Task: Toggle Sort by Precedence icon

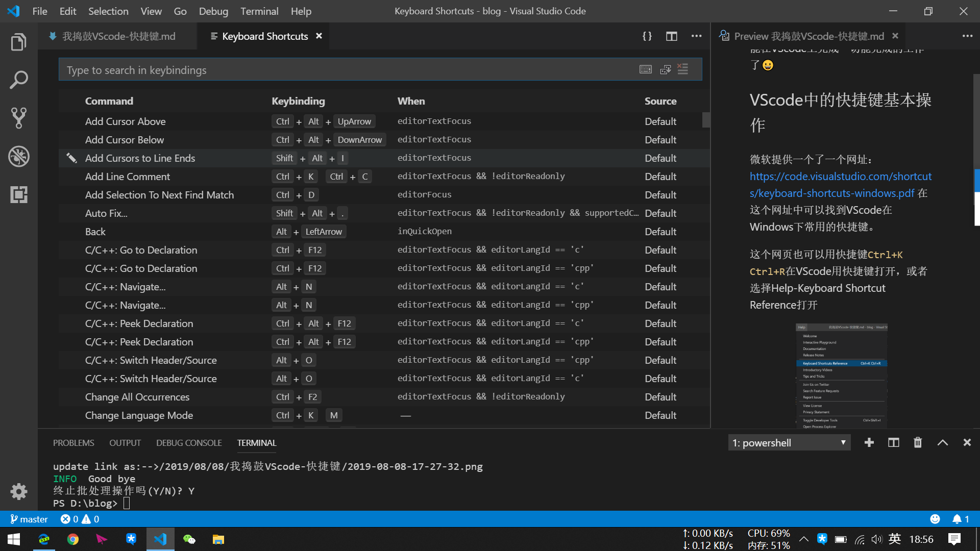Action: tap(665, 69)
